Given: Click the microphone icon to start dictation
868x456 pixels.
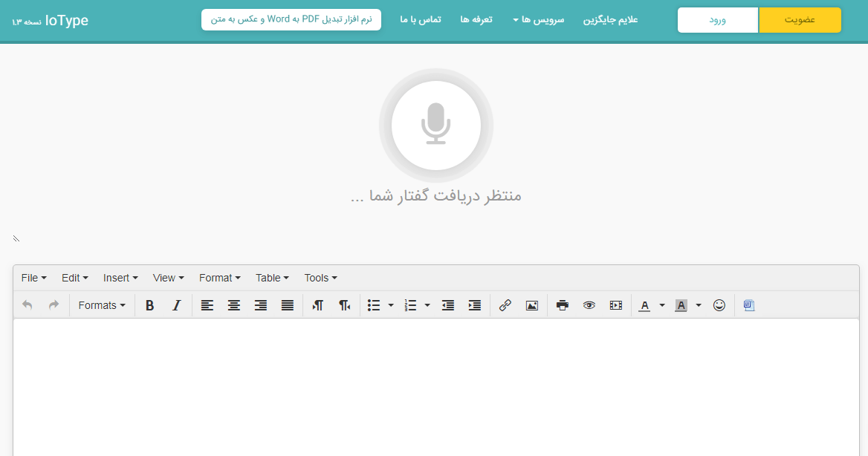Looking at the screenshot, I should (x=435, y=125).
